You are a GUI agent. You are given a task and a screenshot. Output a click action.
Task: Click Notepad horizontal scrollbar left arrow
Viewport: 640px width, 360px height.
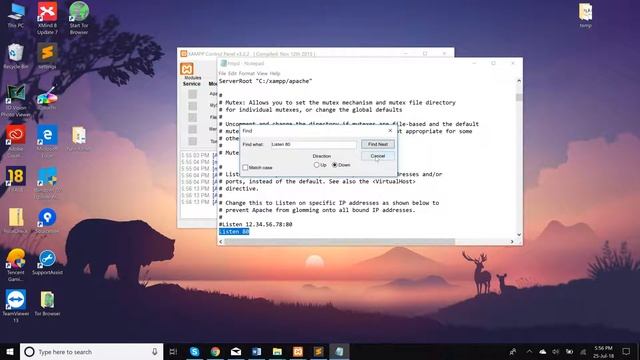221,242
